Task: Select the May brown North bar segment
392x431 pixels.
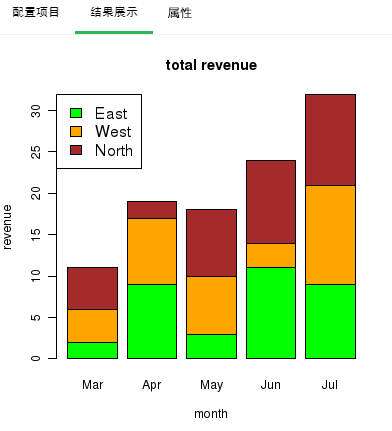Action: pos(211,243)
